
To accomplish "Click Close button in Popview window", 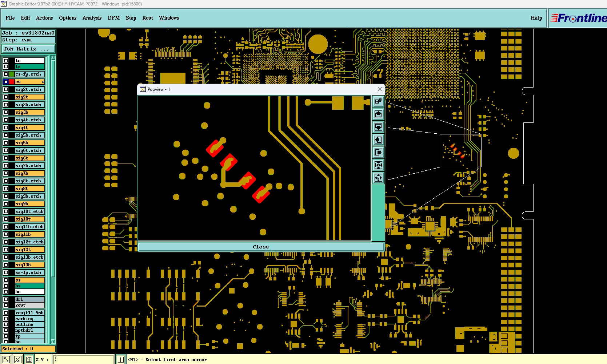I will 261,247.
